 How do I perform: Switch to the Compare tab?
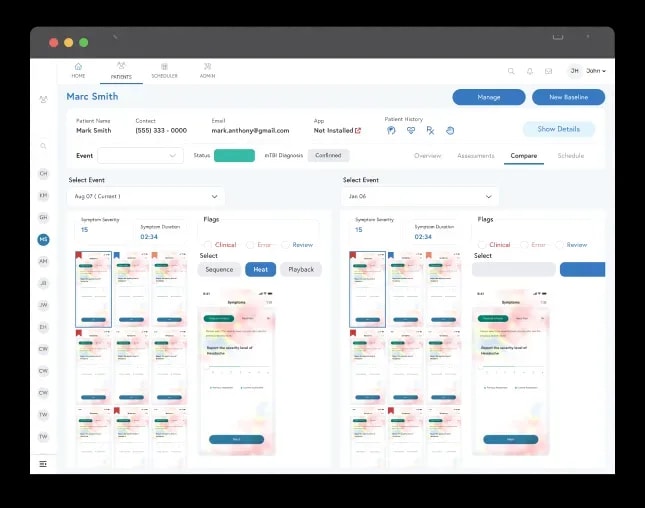[524, 155]
